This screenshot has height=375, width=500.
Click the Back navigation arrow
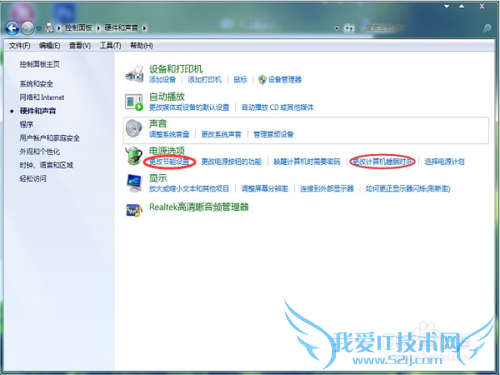pyautogui.click(x=12, y=28)
